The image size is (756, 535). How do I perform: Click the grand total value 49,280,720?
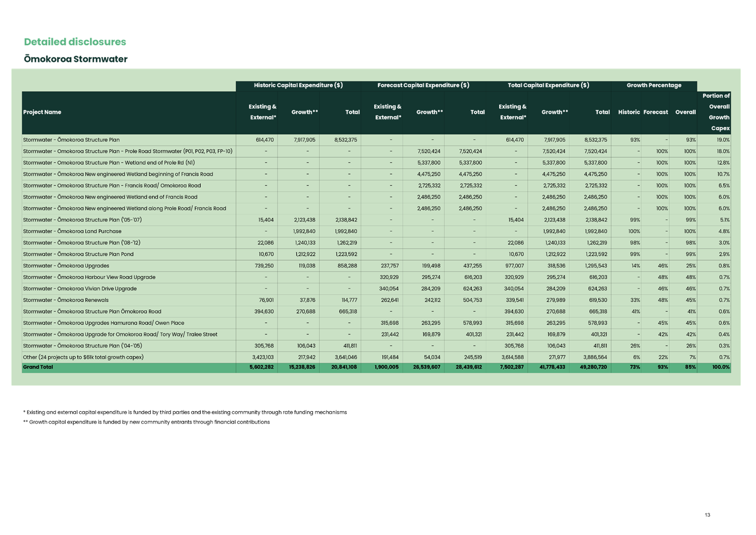[591, 367]
